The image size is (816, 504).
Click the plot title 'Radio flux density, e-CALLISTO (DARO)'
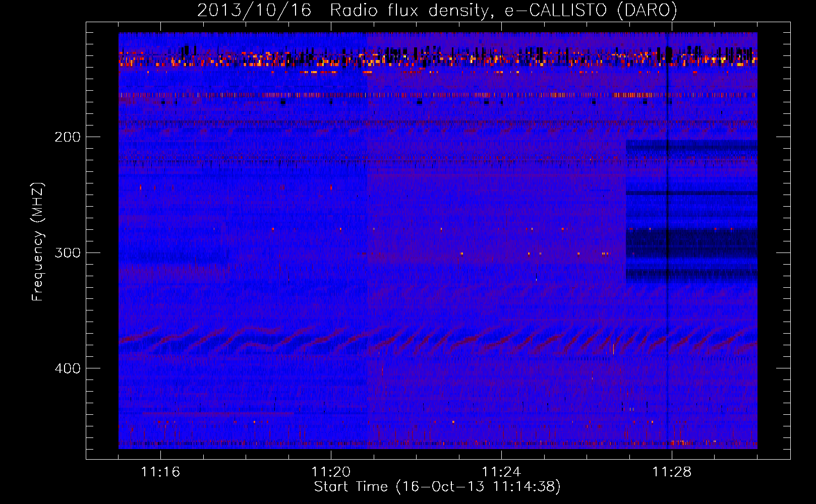coord(503,11)
